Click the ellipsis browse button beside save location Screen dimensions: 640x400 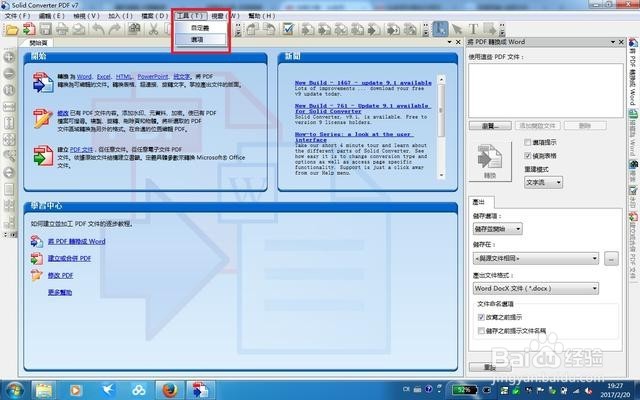click(x=611, y=259)
